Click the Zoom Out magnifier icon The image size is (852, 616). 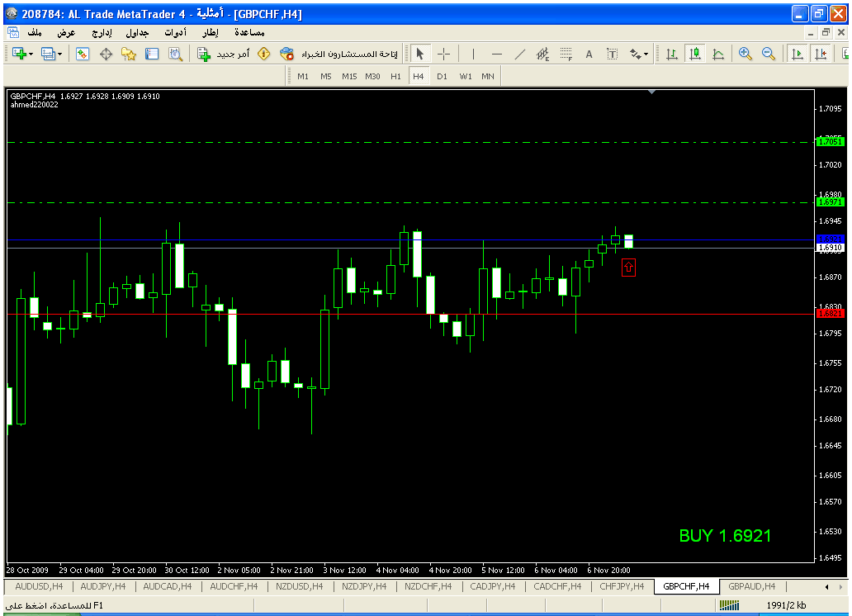coord(769,54)
